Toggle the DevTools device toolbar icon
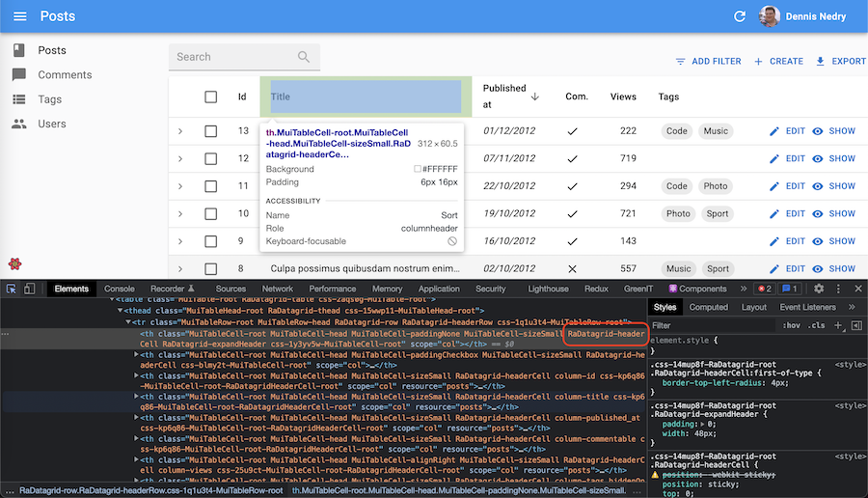The image size is (868, 498). [x=30, y=289]
